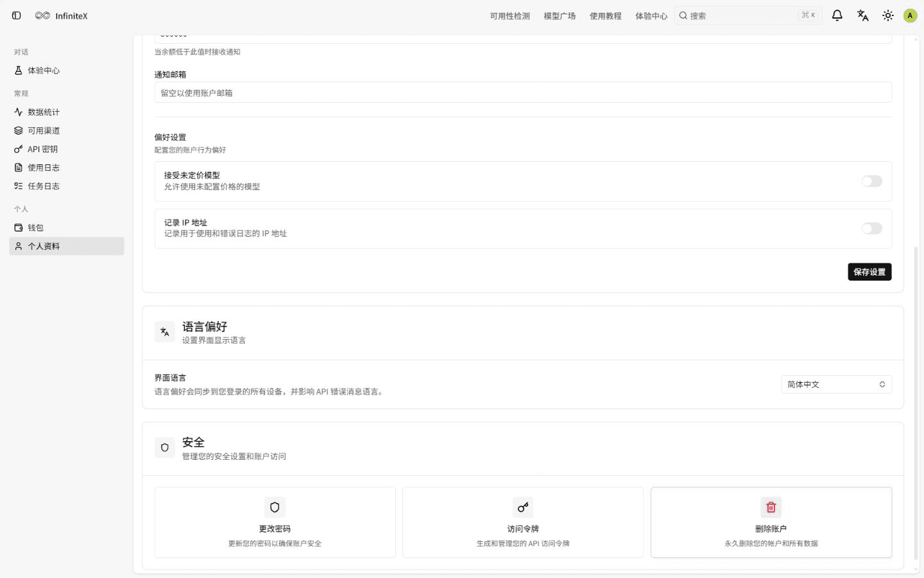The height and width of the screenshot is (578, 924).
Task: Go to 体验中心 in sidebar
Action: click(67, 71)
